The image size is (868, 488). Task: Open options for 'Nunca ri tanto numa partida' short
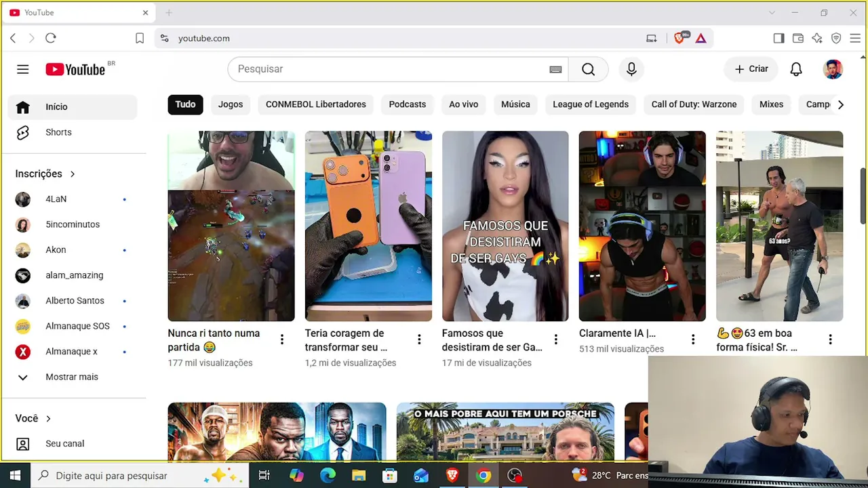tap(282, 340)
